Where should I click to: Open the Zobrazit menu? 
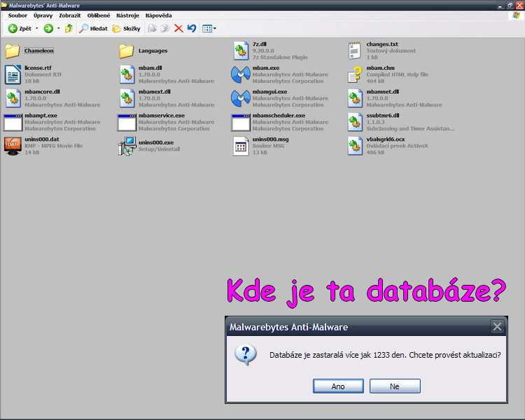click(70, 15)
